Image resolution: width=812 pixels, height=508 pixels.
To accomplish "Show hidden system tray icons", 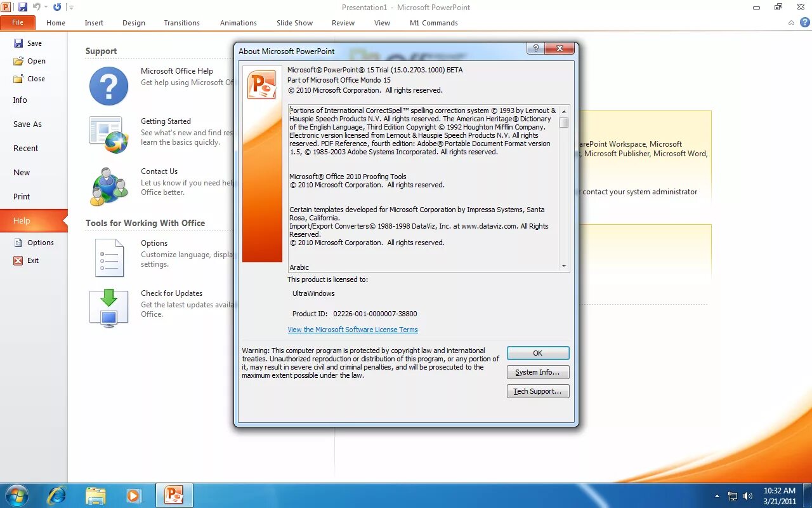I will coord(717,496).
